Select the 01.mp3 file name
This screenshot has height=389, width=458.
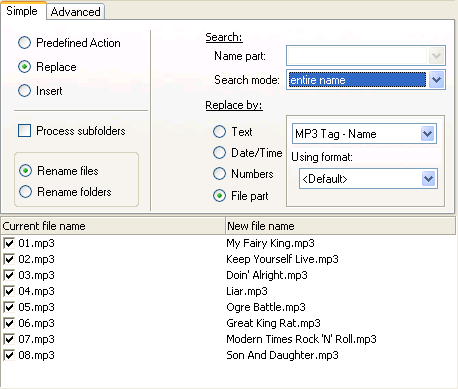pyautogui.click(x=36, y=243)
